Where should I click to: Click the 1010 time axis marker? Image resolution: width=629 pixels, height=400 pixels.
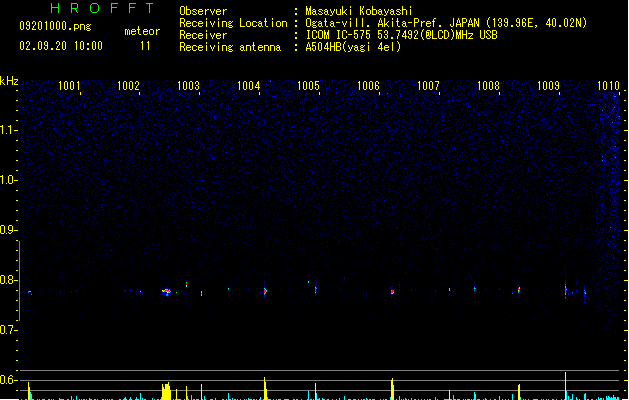609,86
